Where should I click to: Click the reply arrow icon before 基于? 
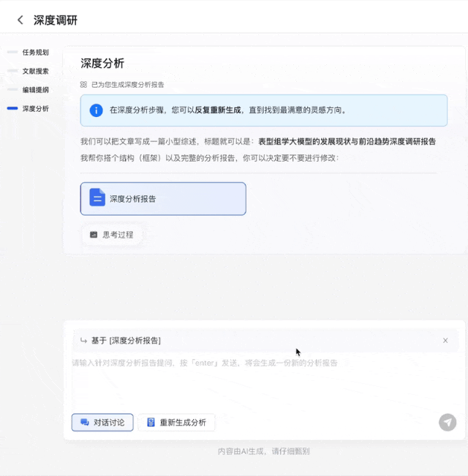[83, 341]
